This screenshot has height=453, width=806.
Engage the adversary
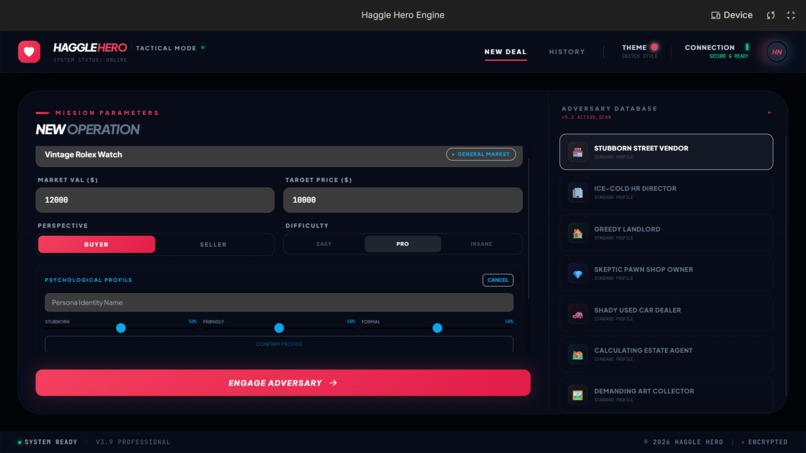click(283, 383)
